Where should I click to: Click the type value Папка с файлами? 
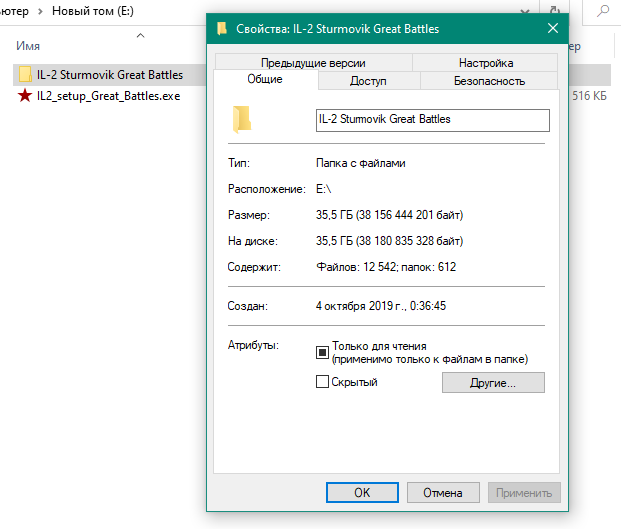360,163
